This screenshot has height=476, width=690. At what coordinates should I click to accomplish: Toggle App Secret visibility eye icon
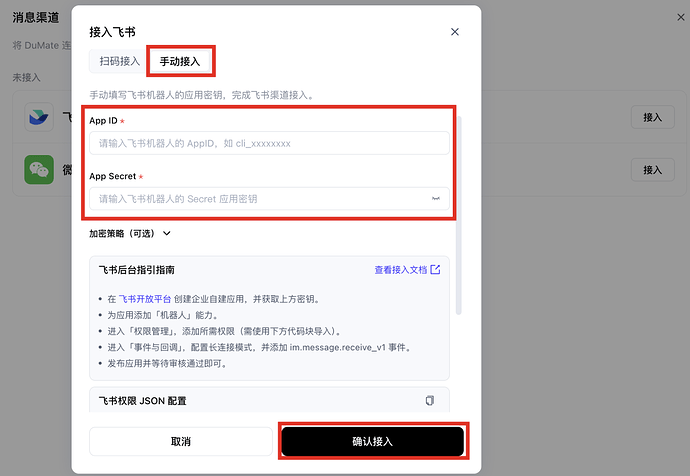tap(436, 199)
